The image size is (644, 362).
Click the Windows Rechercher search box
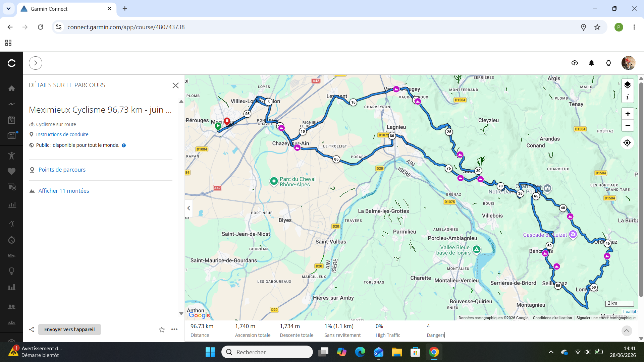[267, 352]
